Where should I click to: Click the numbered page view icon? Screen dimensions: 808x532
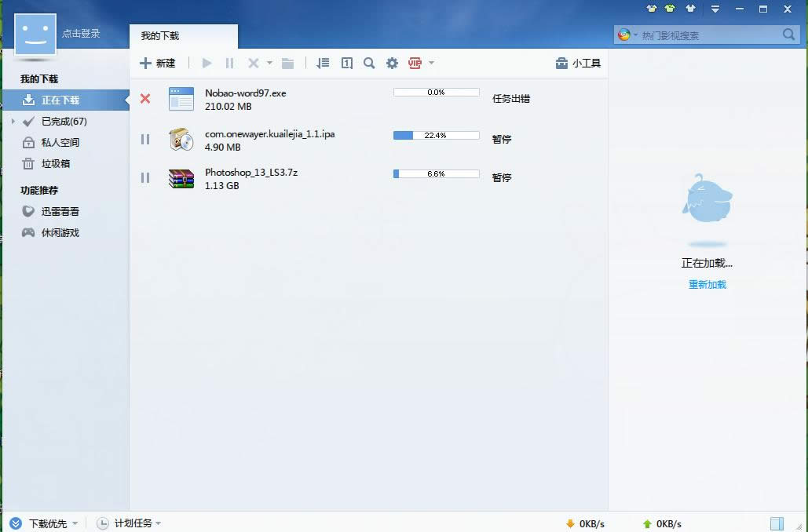(347, 63)
